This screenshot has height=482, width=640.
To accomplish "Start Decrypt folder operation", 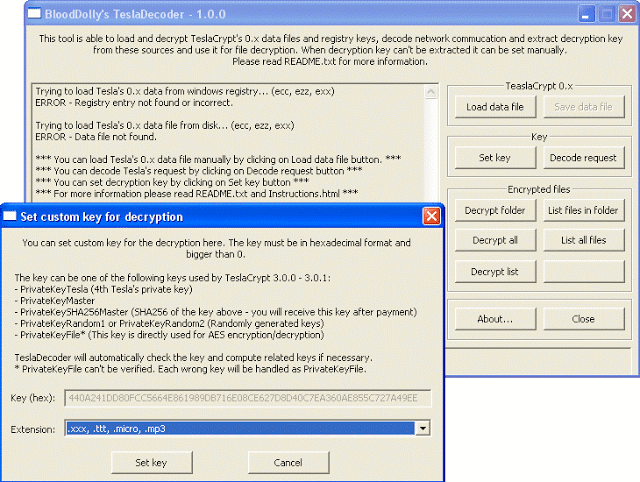I will (495, 211).
